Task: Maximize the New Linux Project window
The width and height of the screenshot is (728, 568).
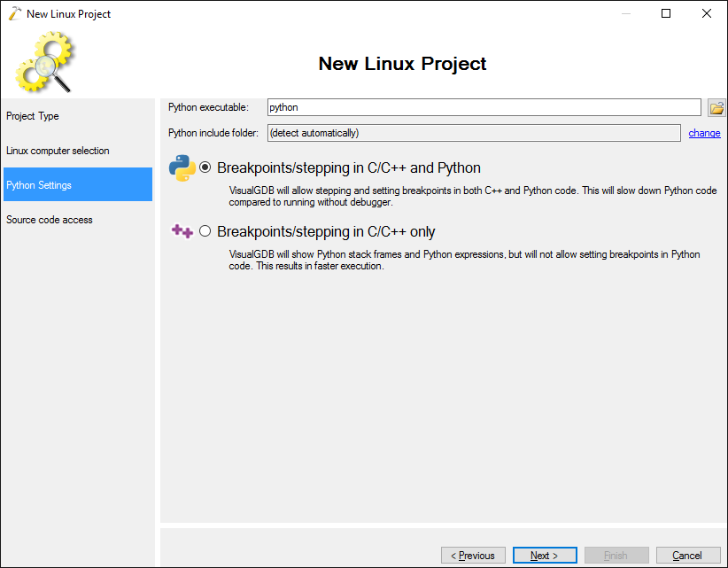Action: click(666, 13)
